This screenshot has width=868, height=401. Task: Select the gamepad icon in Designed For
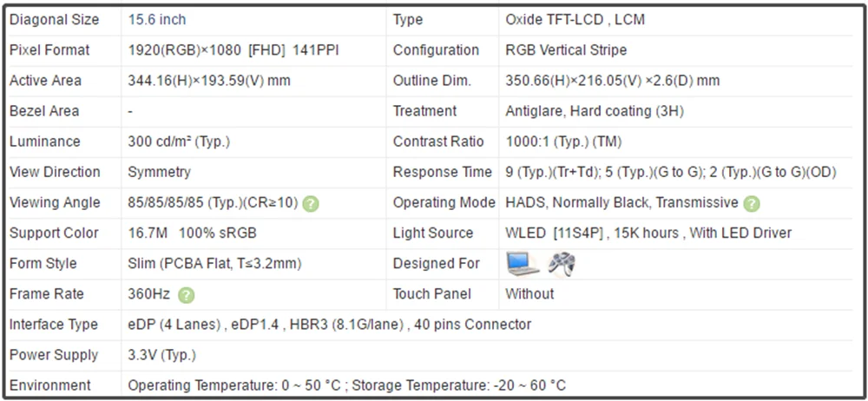[562, 264]
